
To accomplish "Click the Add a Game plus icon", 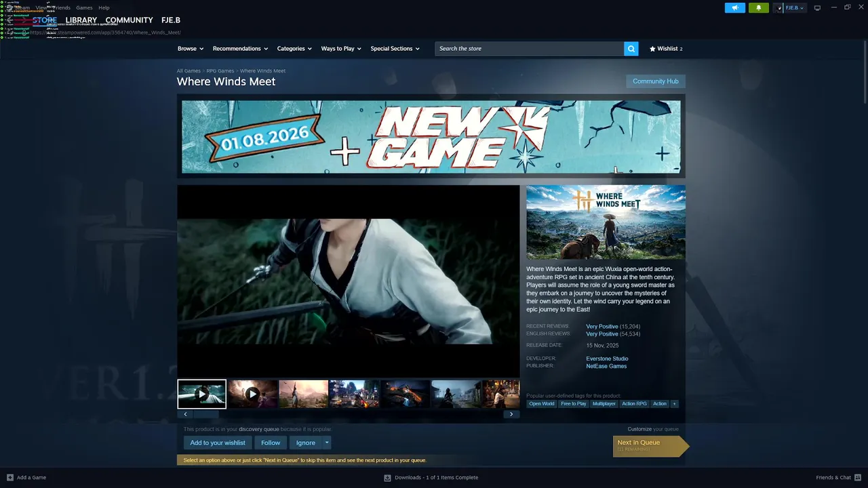I will [x=9, y=477].
